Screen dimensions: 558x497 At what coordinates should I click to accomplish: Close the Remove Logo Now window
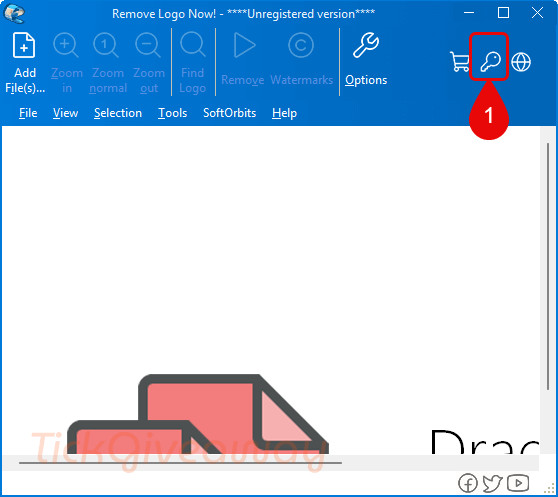pos(537,13)
